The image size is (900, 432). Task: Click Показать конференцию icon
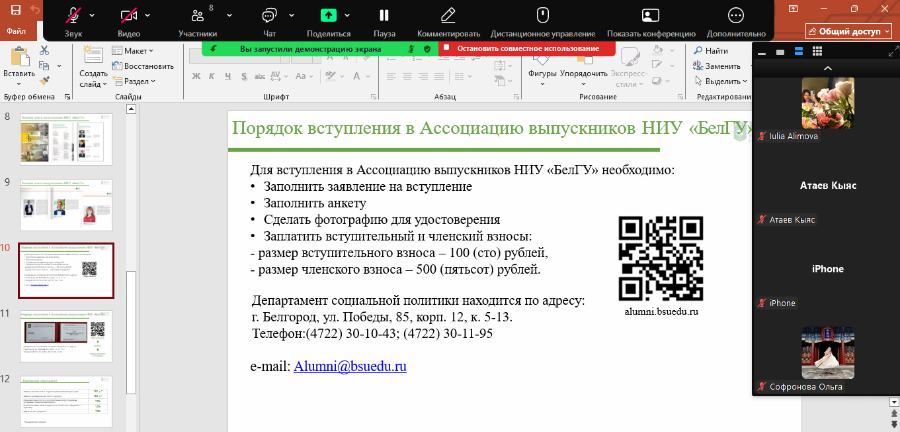coord(650,15)
